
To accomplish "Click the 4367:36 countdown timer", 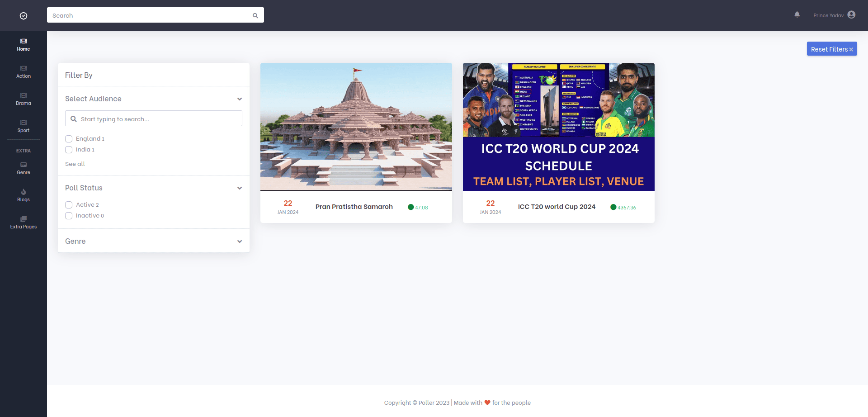I will click(627, 208).
